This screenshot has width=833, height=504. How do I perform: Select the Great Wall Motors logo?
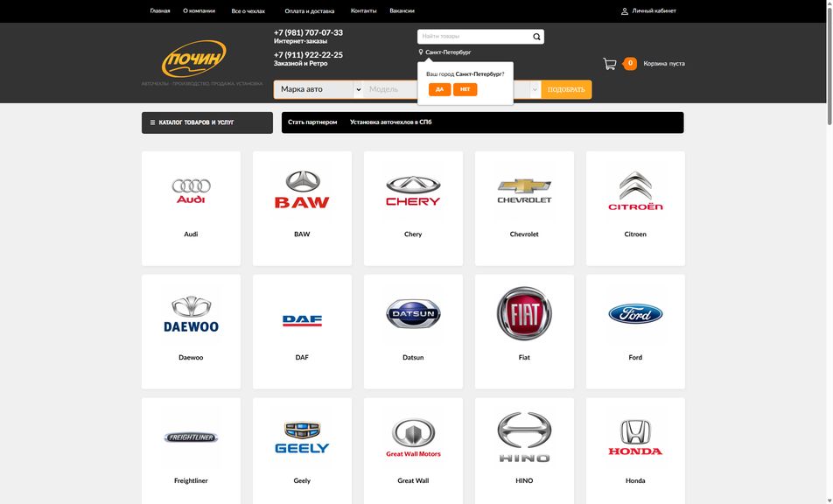(413, 437)
